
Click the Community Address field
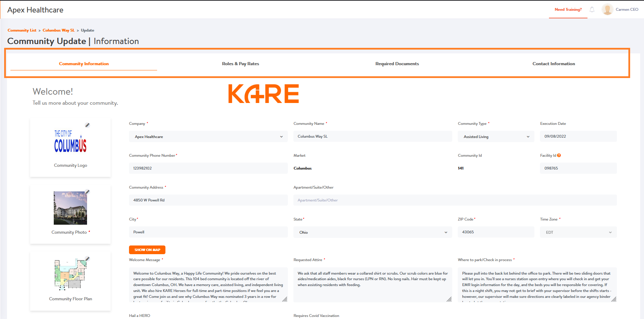click(x=208, y=200)
